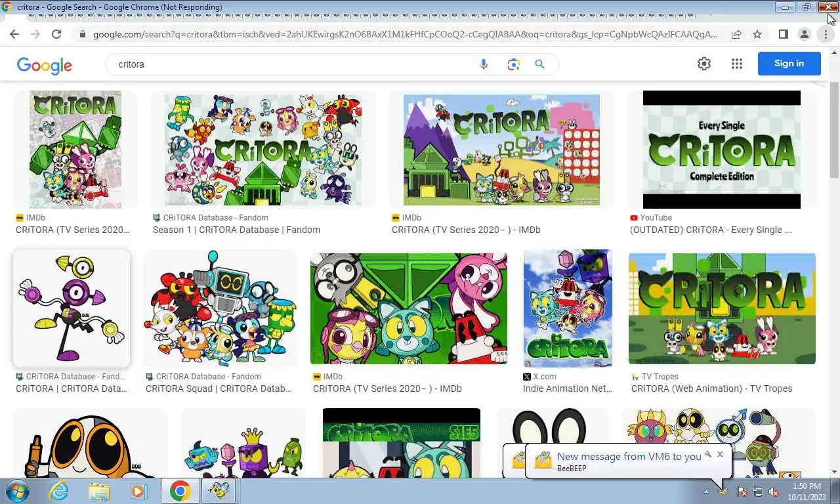This screenshot has height=504, width=840.
Task: Open IMDb close-up characters image
Action: (x=408, y=308)
